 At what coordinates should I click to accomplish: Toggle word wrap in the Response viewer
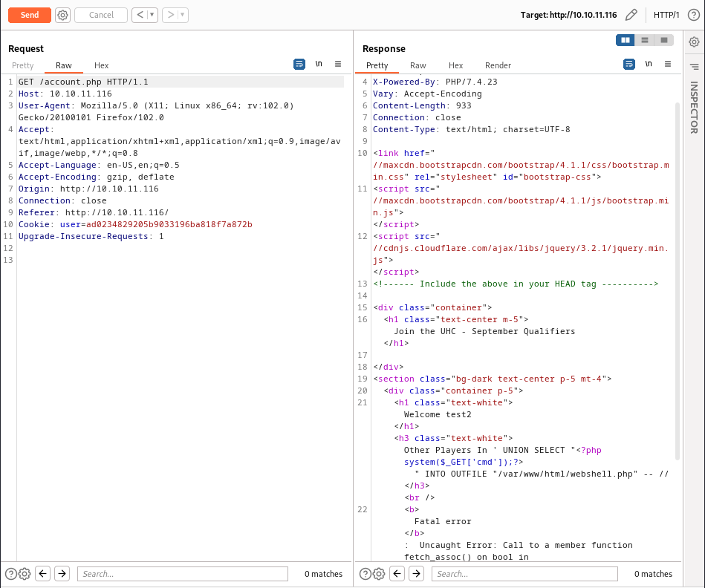click(x=629, y=65)
